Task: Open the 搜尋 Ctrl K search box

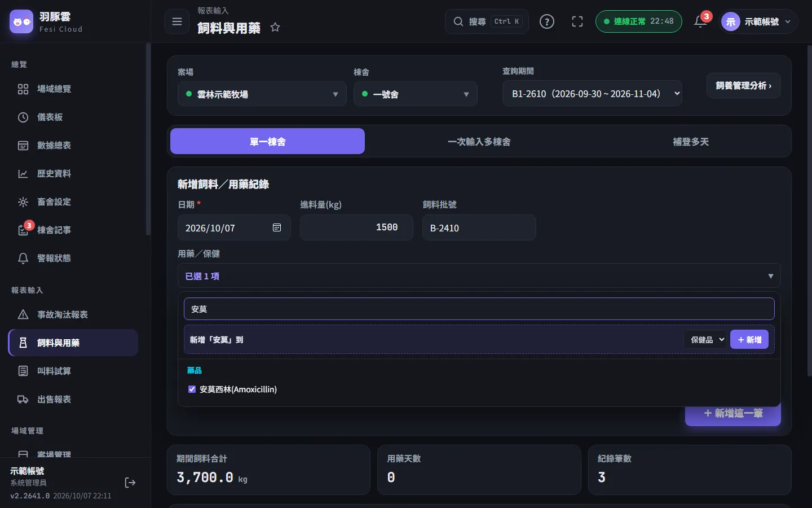Action: tap(487, 21)
